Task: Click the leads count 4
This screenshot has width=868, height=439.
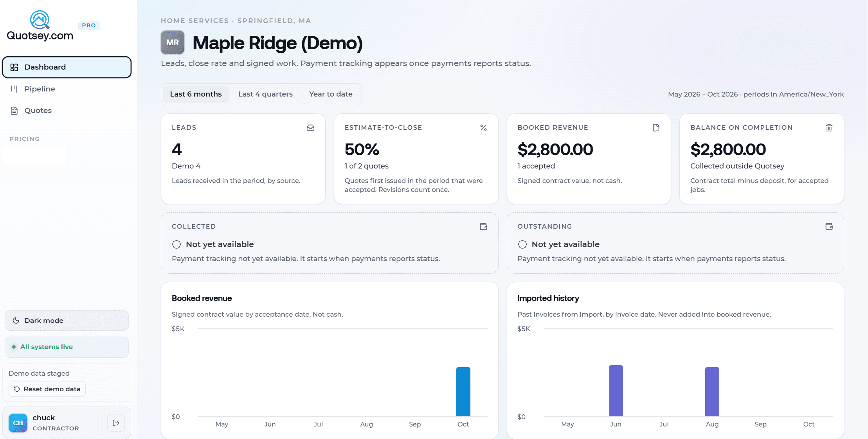Action: click(x=176, y=150)
